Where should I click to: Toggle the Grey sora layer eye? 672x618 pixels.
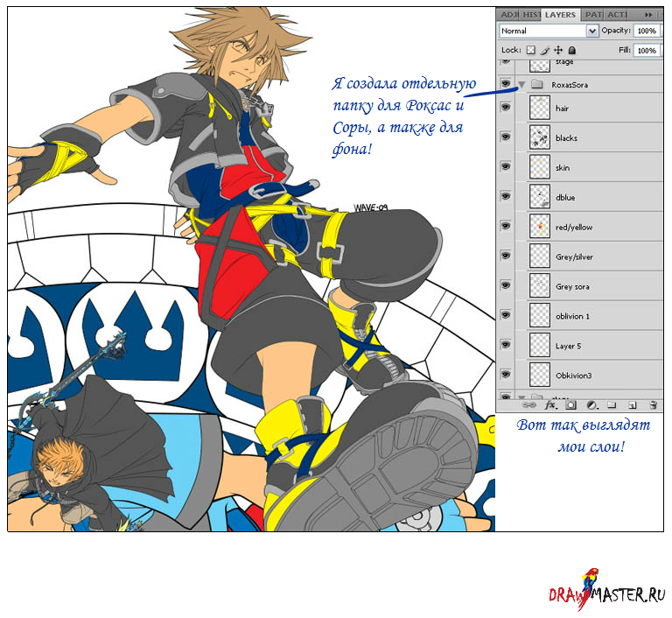click(x=506, y=285)
